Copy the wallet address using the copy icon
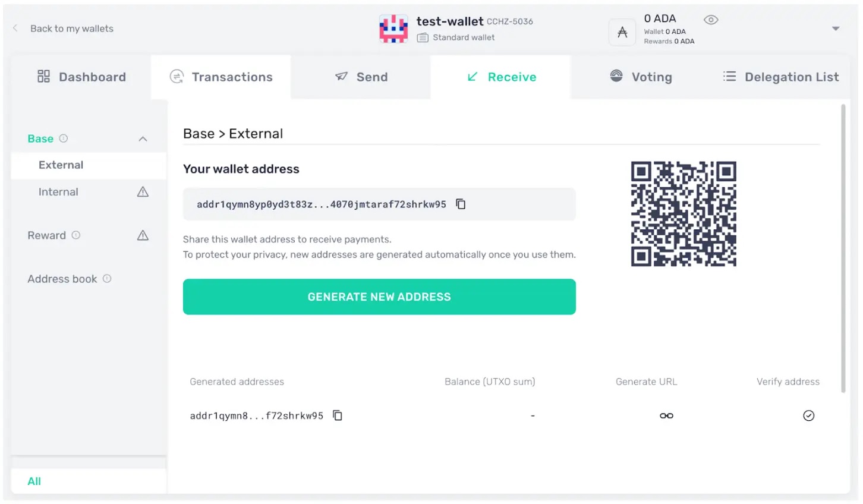The height and width of the screenshot is (504, 863). 461,203
